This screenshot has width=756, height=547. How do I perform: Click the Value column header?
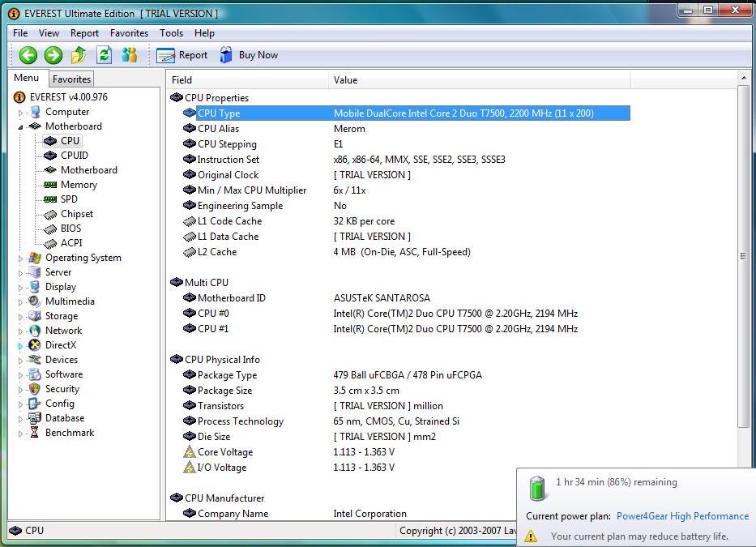coord(479,80)
